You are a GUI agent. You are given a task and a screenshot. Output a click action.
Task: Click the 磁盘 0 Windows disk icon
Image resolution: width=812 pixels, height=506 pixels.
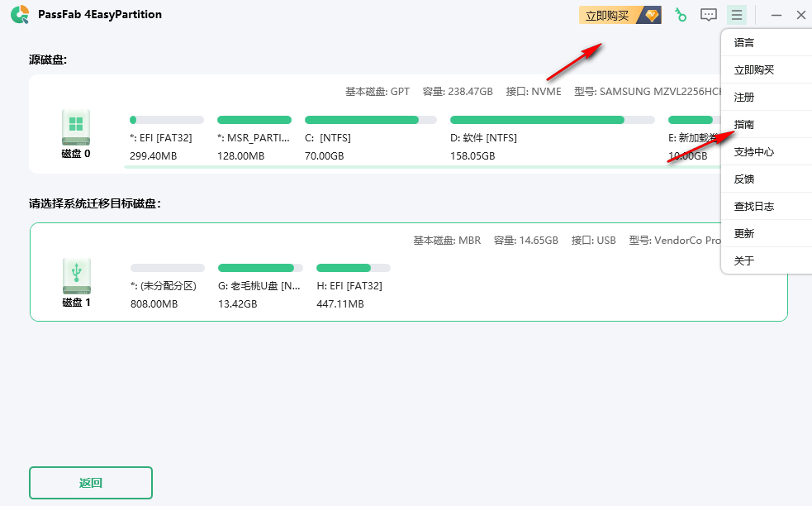click(x=76, y=127)
